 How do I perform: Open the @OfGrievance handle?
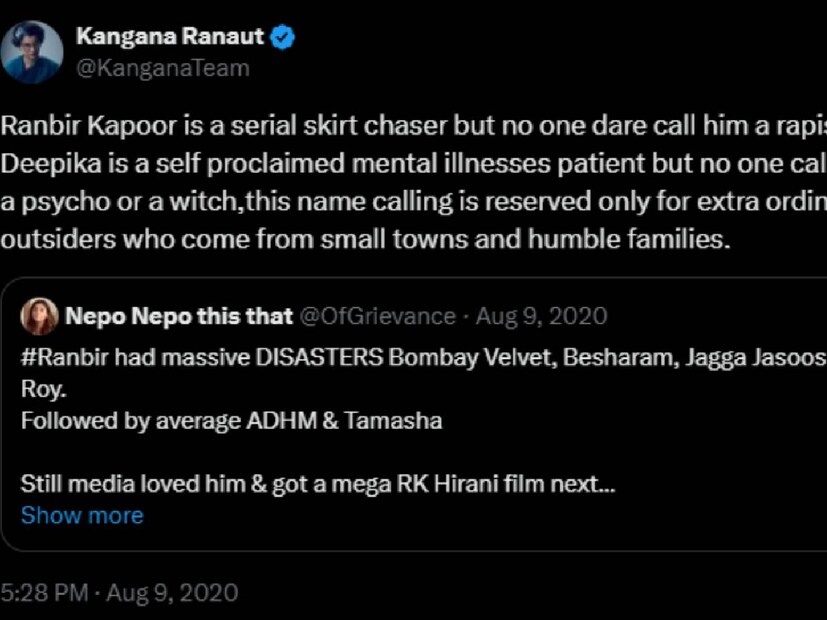point(378,316)
